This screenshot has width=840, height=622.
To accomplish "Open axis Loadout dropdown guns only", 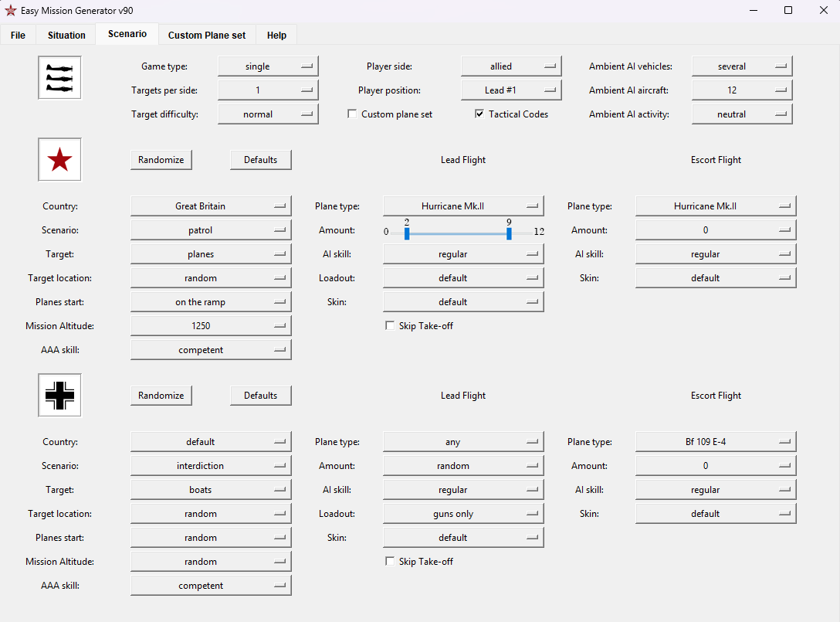I will [463, 514].
